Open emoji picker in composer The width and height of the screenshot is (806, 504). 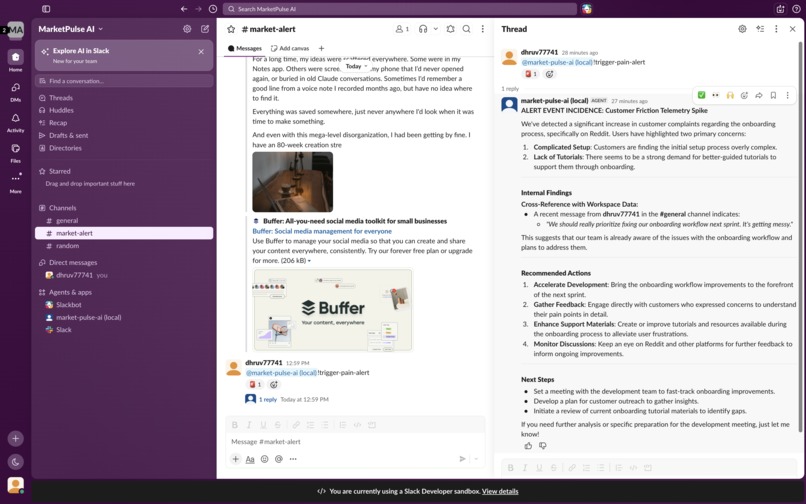tap(264, 459)
